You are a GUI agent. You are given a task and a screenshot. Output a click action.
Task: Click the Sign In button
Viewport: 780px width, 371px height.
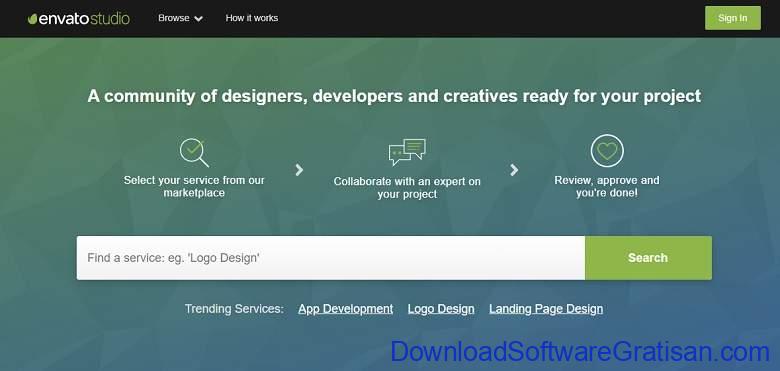pyautogui.click(x=733, y=18)
